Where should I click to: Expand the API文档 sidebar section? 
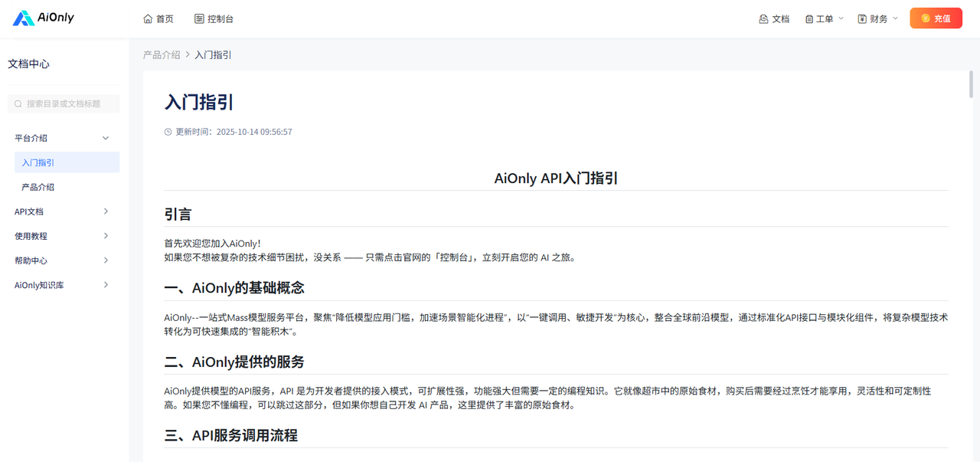64,211
